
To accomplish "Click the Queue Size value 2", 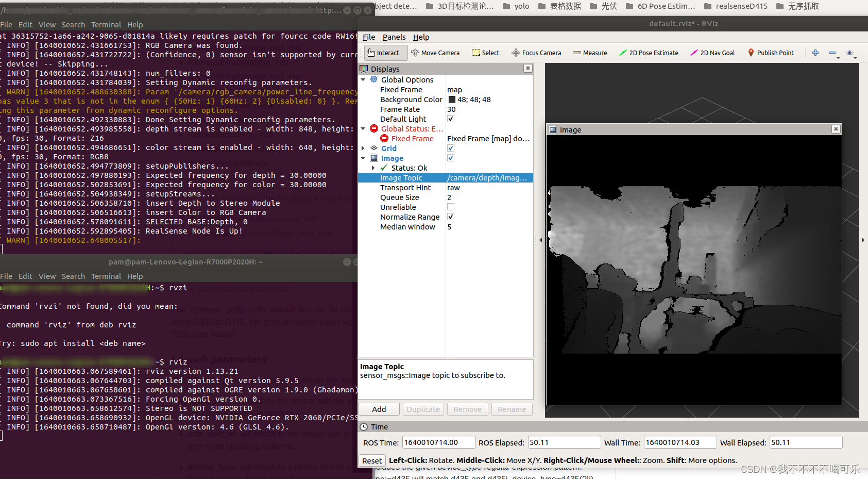I will pyautogui.click(x=449, y=197).
